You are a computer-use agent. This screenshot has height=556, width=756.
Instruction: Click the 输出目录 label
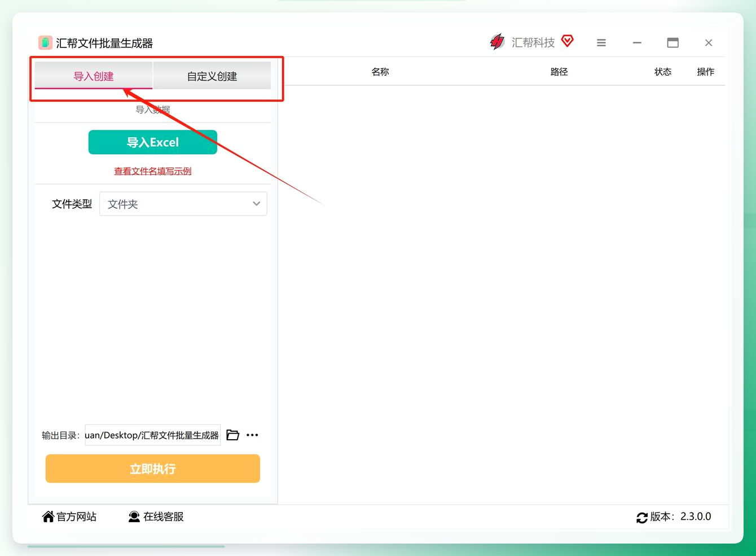tap(61, 435)
